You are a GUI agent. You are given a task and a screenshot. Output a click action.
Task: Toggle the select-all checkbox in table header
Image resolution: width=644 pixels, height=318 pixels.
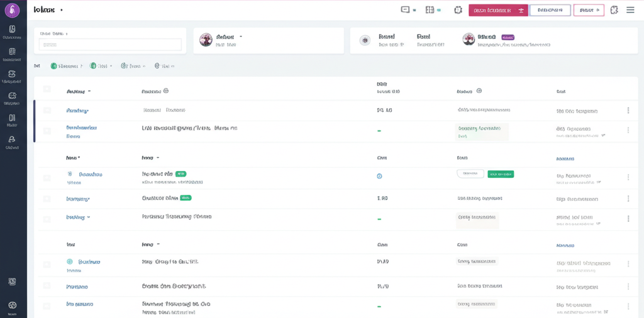pyautogui.click(x=47, y=89)
